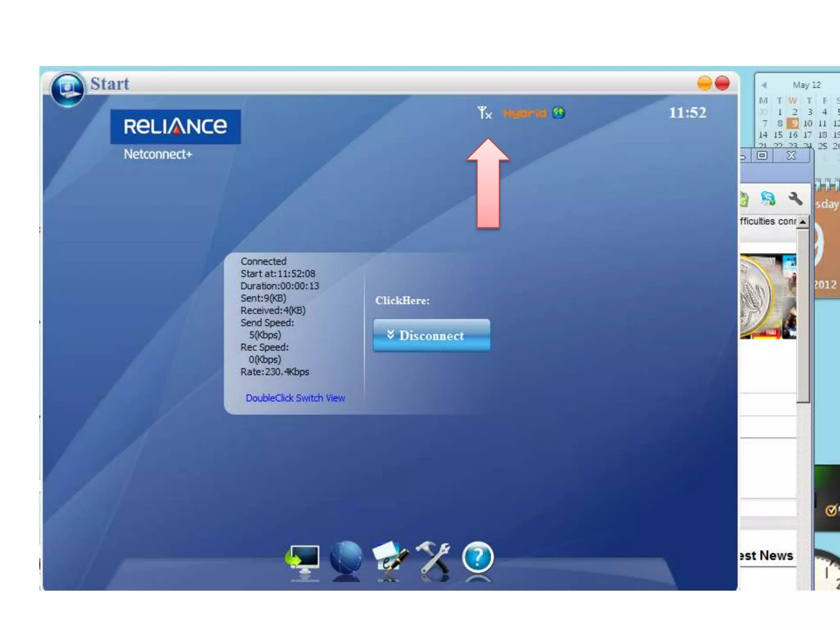
Task: Click the green globe network icon
Action: point(558,112)
